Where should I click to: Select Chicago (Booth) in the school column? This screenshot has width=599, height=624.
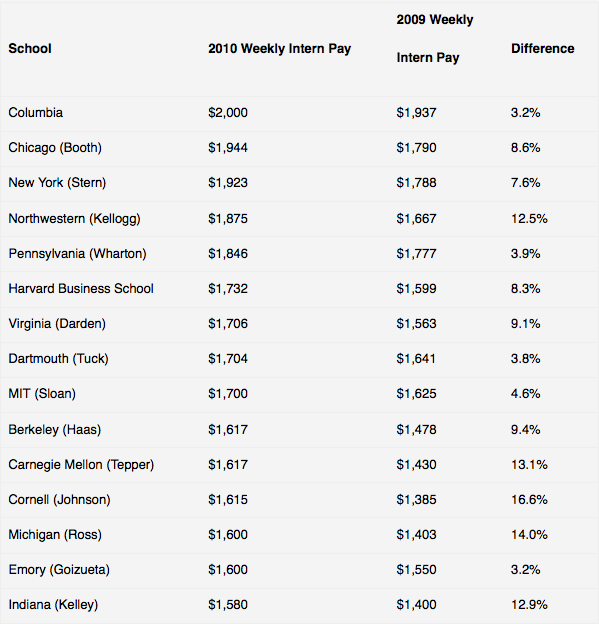(55, 148)
